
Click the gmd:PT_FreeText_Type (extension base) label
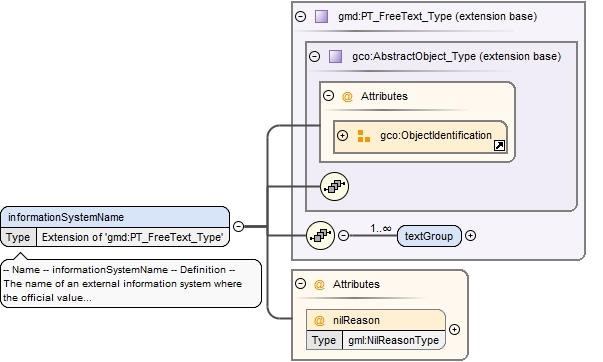coord(438,17)
